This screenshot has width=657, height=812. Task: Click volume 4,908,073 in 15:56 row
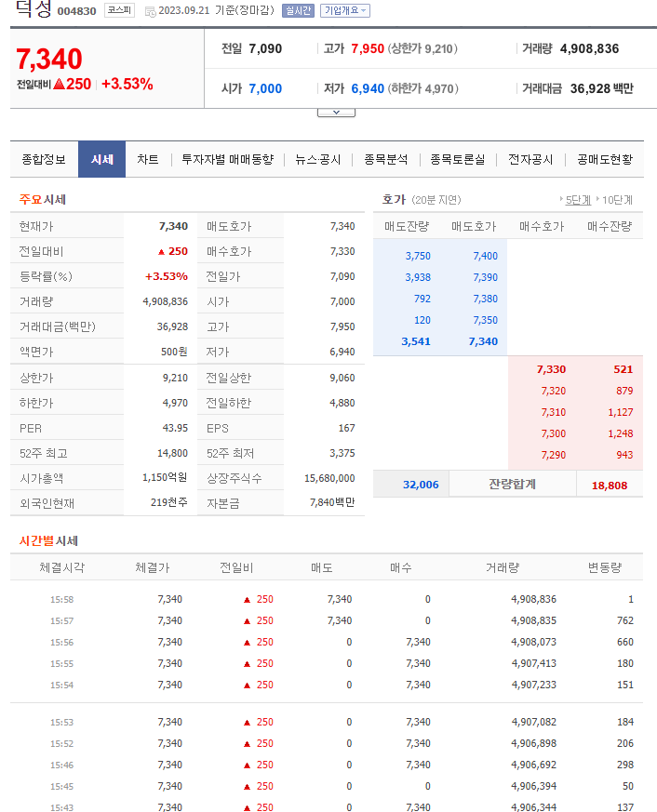pos(533,642)
